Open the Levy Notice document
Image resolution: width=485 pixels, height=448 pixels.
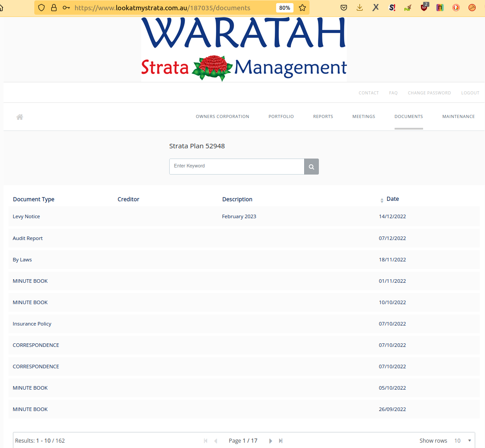26,216
